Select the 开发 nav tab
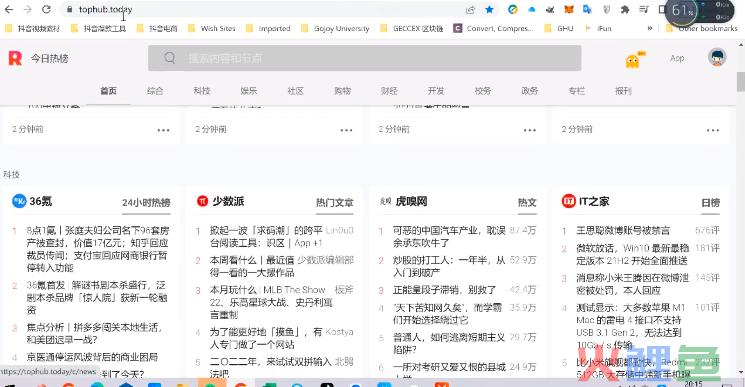 point(436,91)
